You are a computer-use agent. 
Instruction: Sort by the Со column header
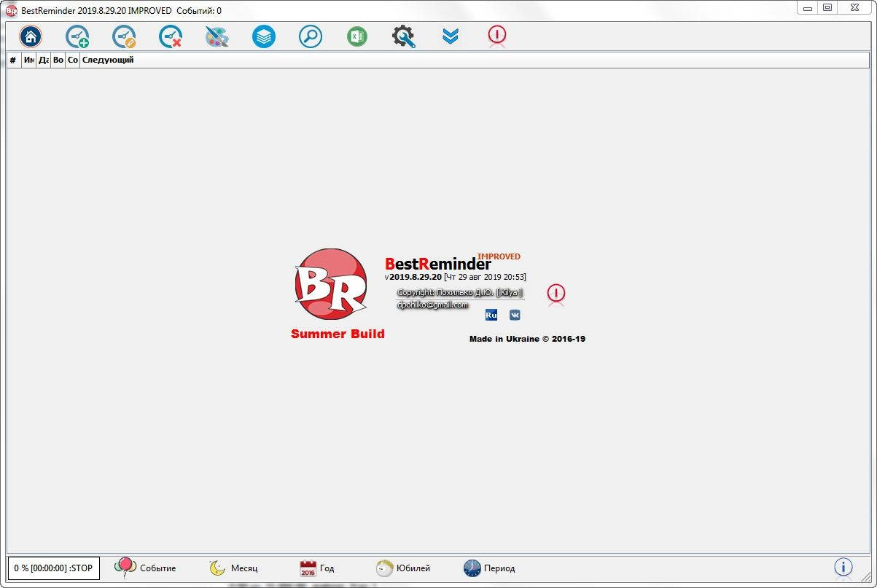point(73,60)
